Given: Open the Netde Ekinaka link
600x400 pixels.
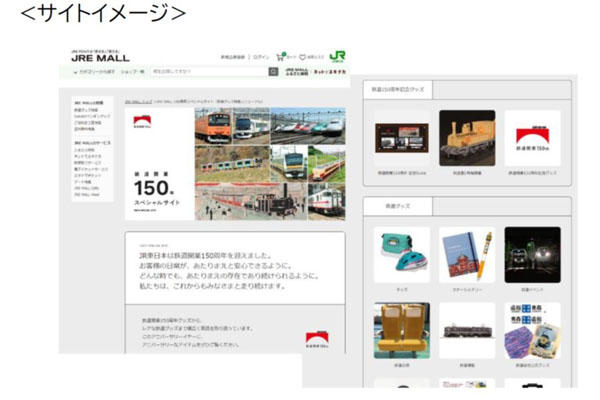Looking at the screenshot, I should (x=330, y=72).
